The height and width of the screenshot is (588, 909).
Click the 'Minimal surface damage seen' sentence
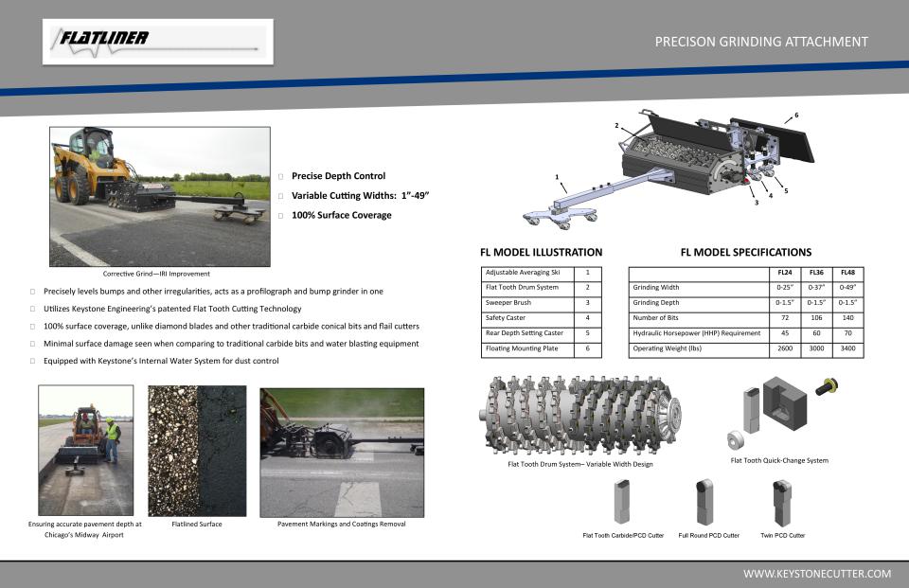click(x=231, y=344)
